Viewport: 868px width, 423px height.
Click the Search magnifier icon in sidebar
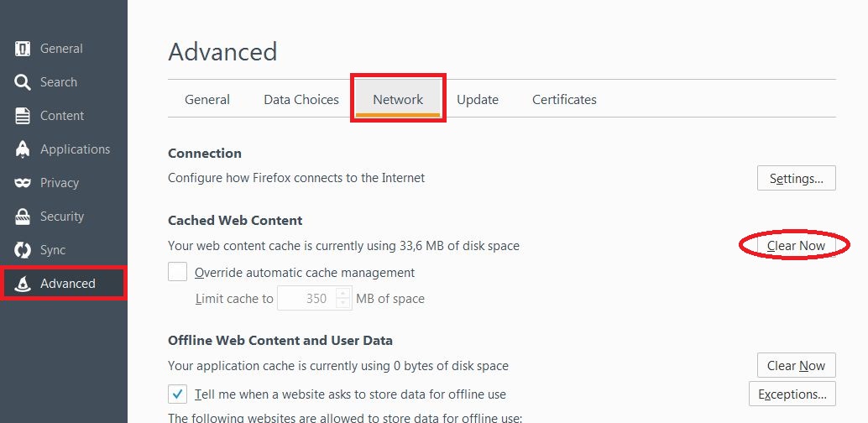point(22,82)
